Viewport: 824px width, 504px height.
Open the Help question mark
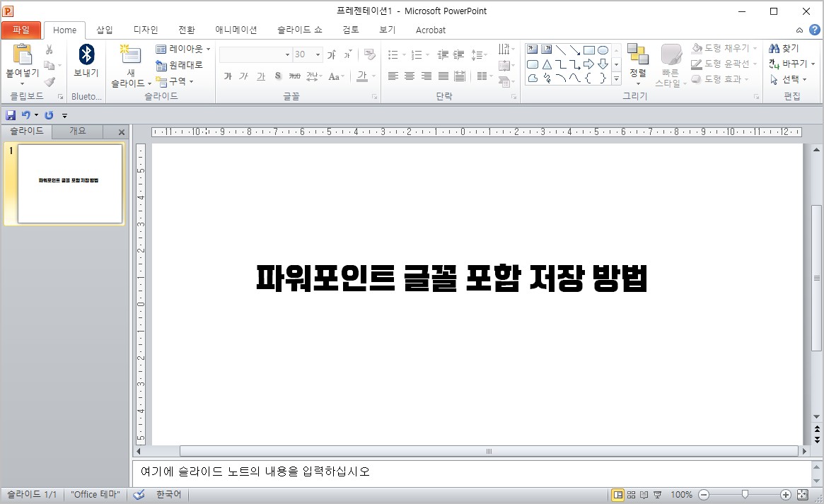[x=815, y=30]
